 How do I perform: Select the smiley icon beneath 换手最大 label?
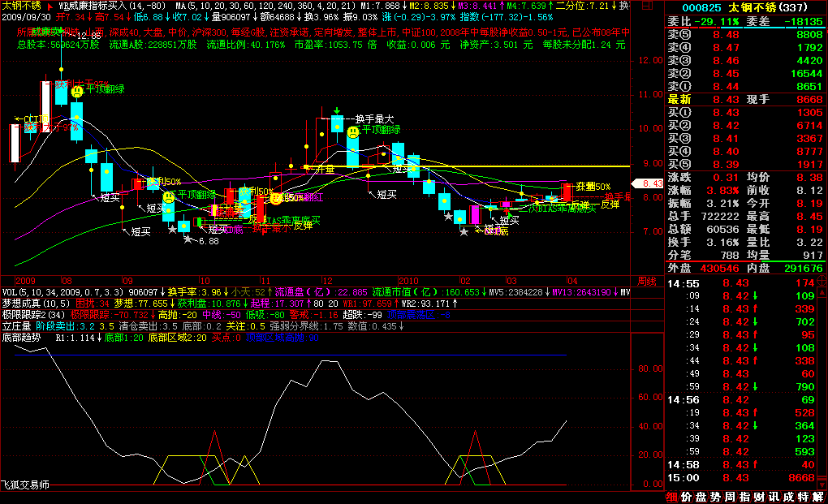(x=353, y=131)
